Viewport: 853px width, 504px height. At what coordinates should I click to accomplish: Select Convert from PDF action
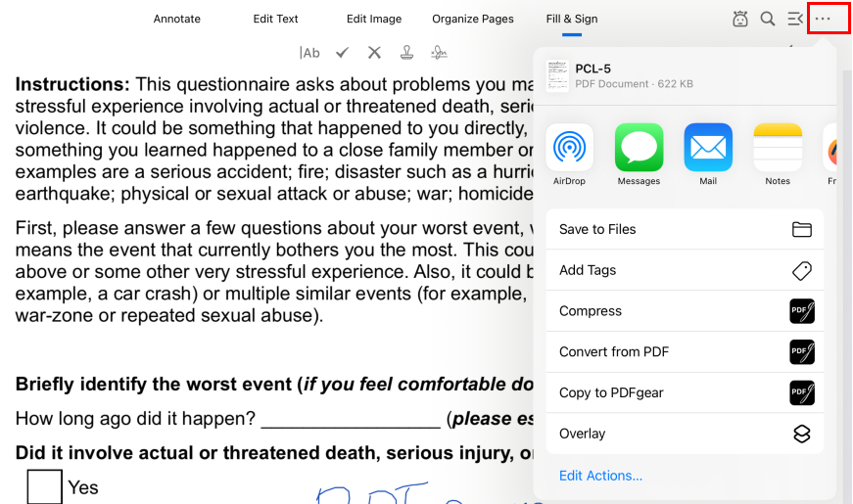685,352
